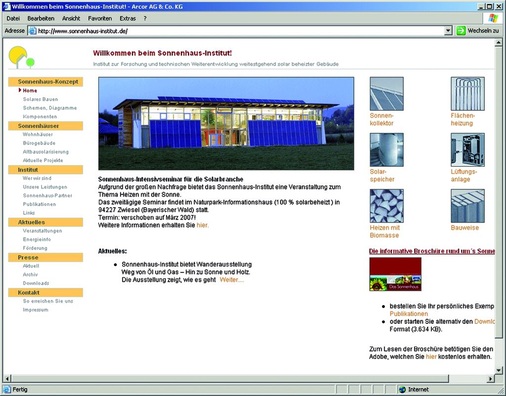
Task: Open Förderung sidebar link
Action: pyautogui.click(x=35, y=248)
